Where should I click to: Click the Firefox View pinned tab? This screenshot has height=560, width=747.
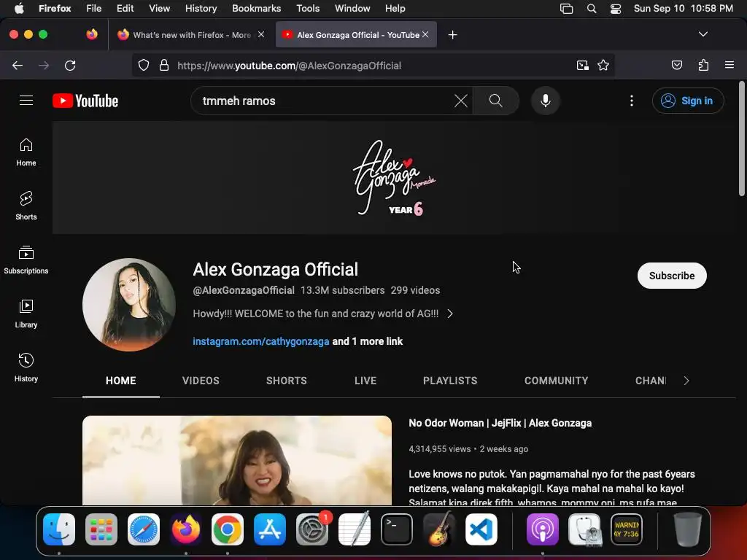tap(92, 34)
